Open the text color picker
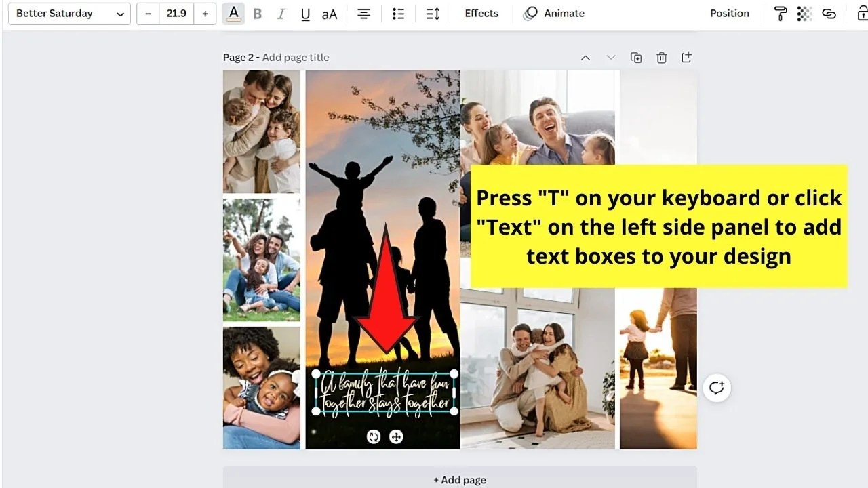Viewport: 868px width, 488px height. [233, 14]
